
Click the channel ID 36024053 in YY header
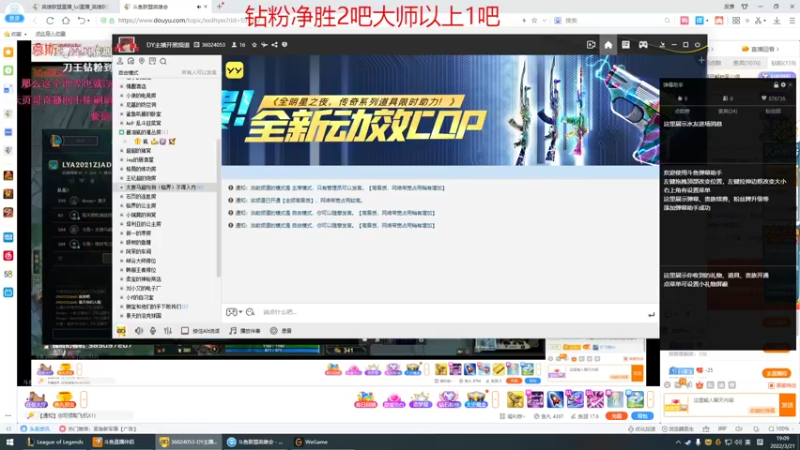coord(213,45)
